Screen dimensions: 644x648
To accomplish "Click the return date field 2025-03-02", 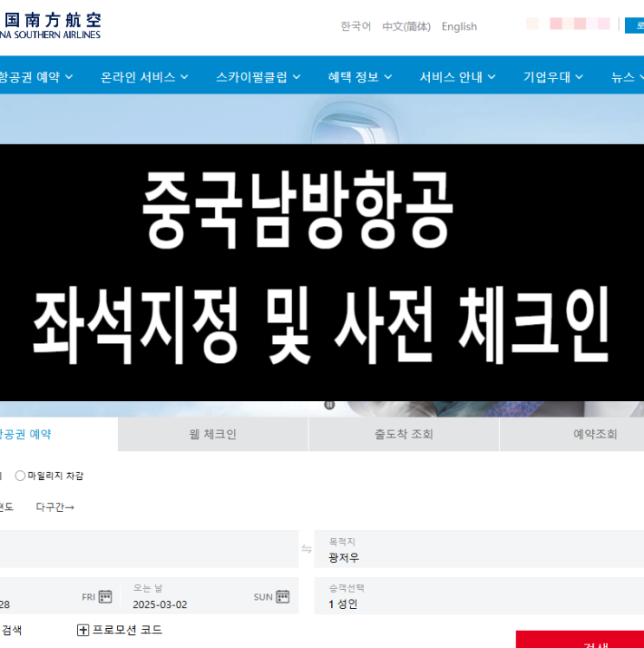I will click(209, 596).
